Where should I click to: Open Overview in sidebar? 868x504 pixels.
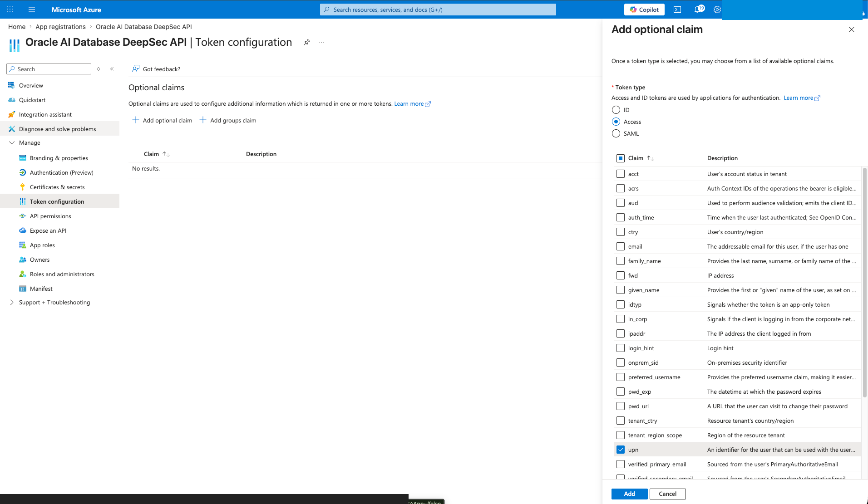pos(60,85)
